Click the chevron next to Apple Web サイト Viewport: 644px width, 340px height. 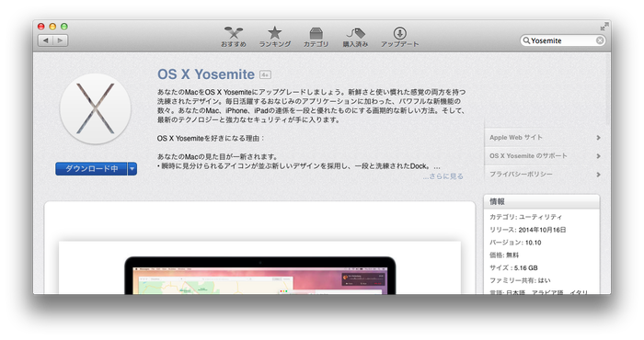(598, 138)
